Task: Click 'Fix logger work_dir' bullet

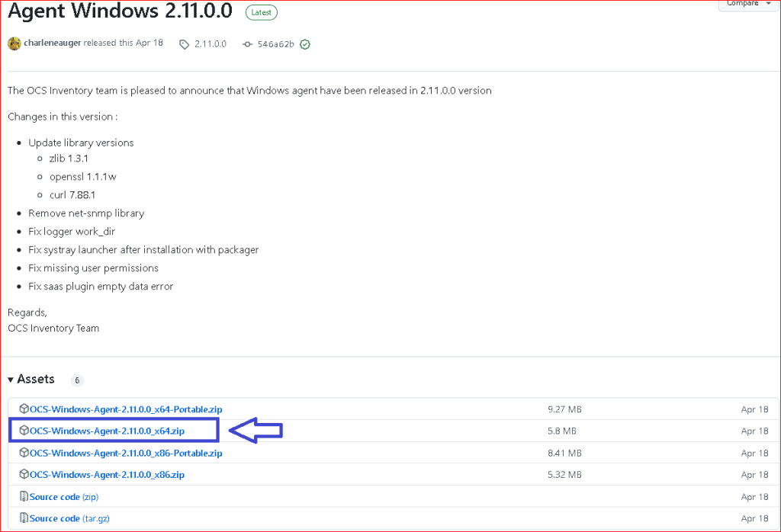Action: [x=72, y=232]
